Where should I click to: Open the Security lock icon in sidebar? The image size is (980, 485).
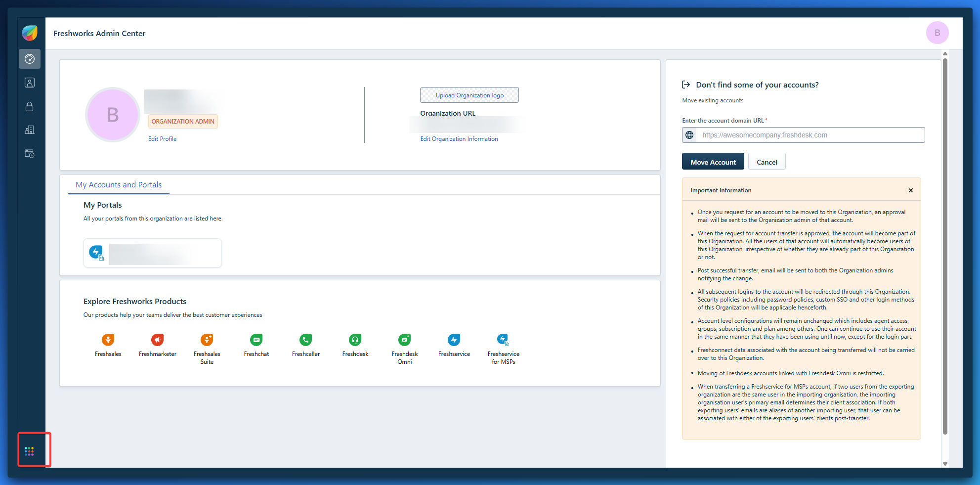coord(30,106)
